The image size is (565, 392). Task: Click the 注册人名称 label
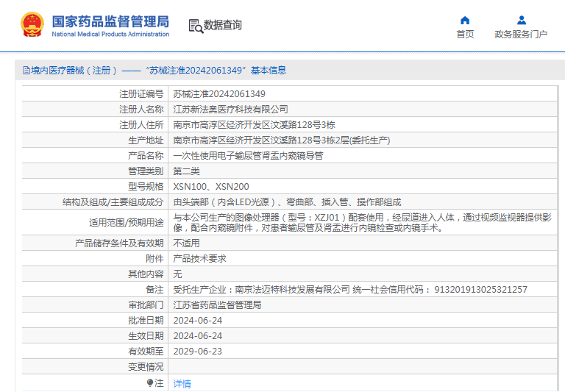tap(141, 110)
